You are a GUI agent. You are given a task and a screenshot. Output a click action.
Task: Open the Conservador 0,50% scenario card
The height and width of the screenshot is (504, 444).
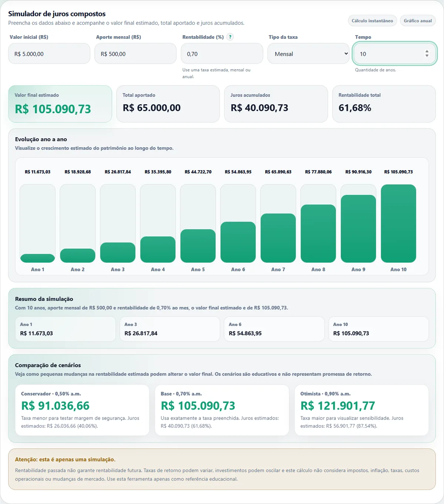(x=82, y=410)
